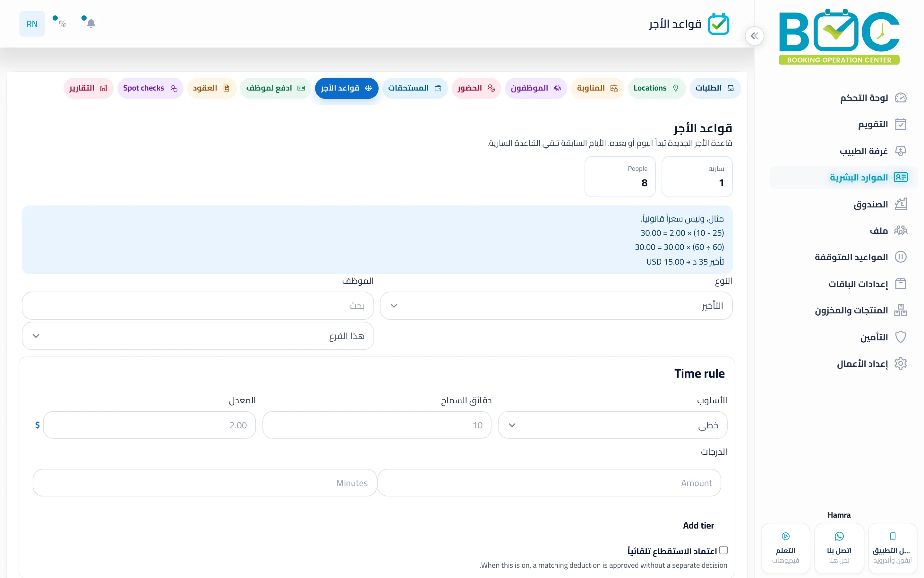Click the دقائق السماح minutes field
The height and width of the screenshot is (578, 924).
pyautogui.click(x=376, y=425)
